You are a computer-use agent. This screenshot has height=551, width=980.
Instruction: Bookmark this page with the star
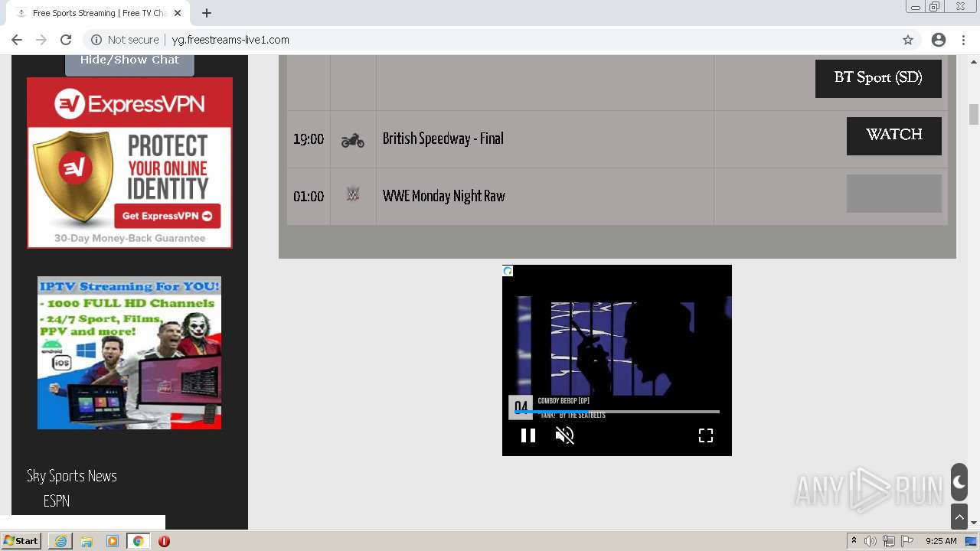pyautogui.click(x=908, y=40)
